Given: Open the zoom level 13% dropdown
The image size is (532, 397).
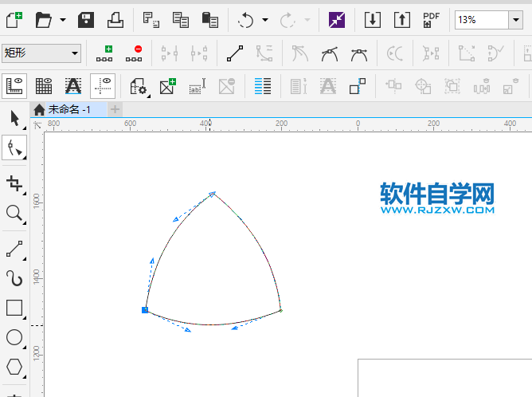Looking at the screenshot, I should tap(515, 20).
